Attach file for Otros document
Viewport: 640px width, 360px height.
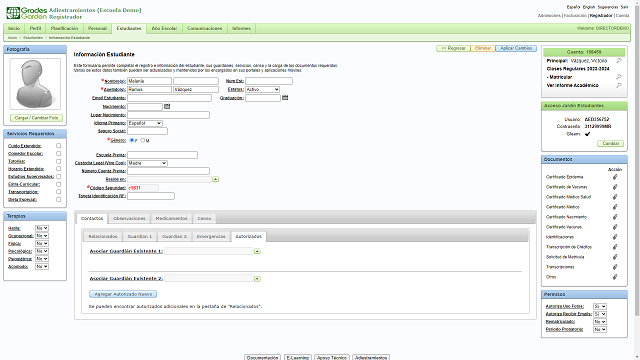(615, 277)
